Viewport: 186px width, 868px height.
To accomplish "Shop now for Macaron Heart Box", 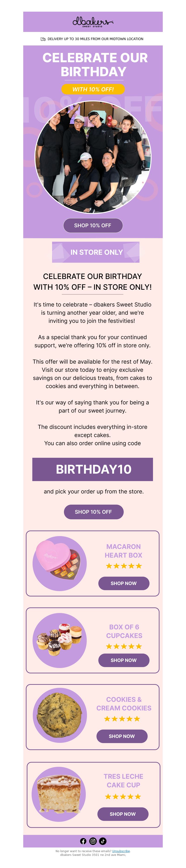I will coord(124,583).
